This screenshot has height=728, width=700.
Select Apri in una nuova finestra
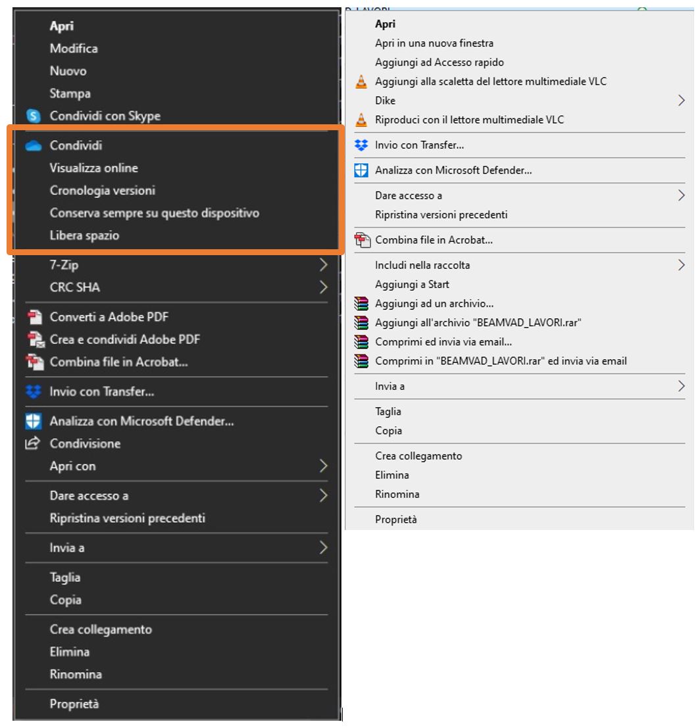(434, 43)
